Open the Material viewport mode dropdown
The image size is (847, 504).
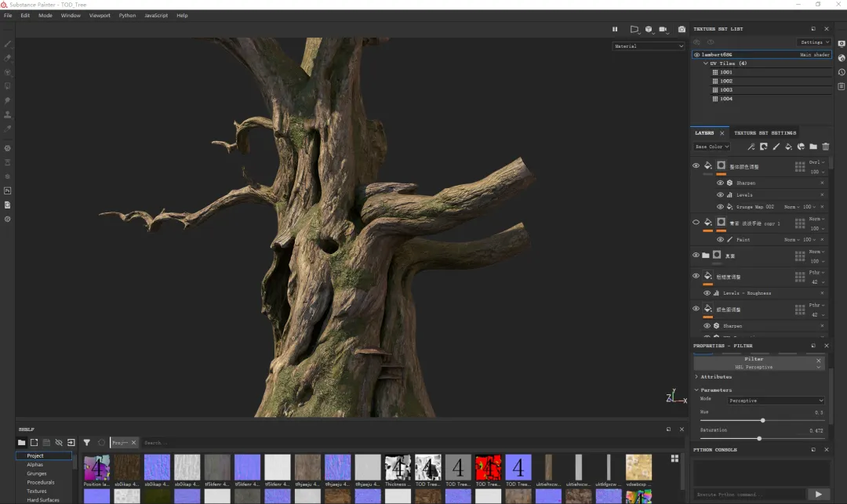tap(649, 46)
